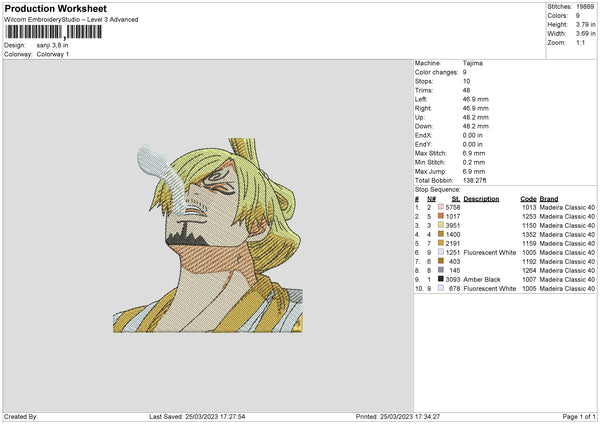
Task: Click the 'Description' column header
Action: click(481, 199)
